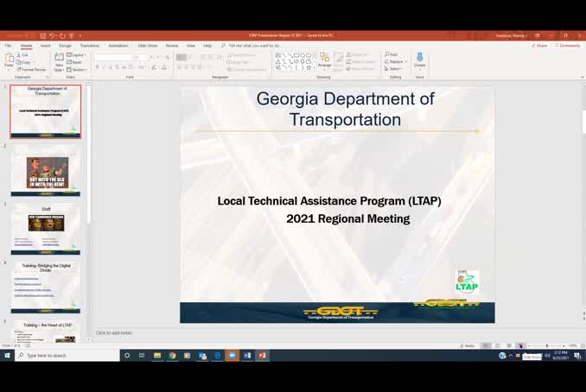586x392 pixels.
Task: Click fit slide to window icon
Action: (x=583, y=345)
